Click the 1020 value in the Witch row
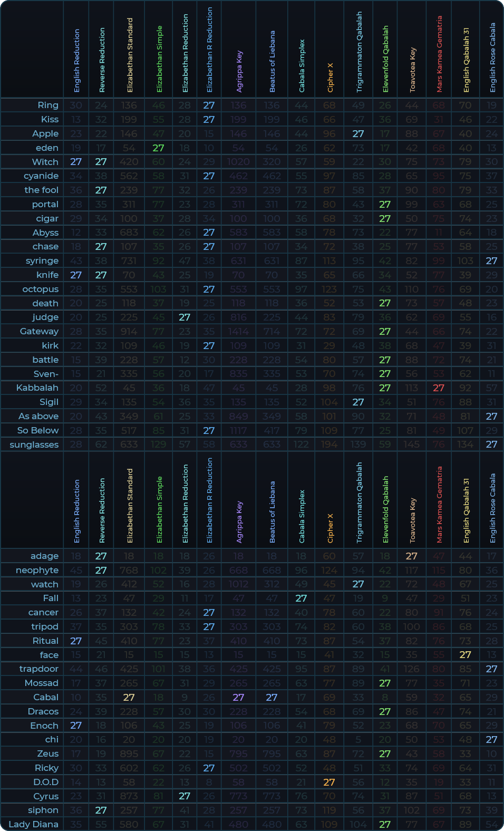 (x=239, y=162)
